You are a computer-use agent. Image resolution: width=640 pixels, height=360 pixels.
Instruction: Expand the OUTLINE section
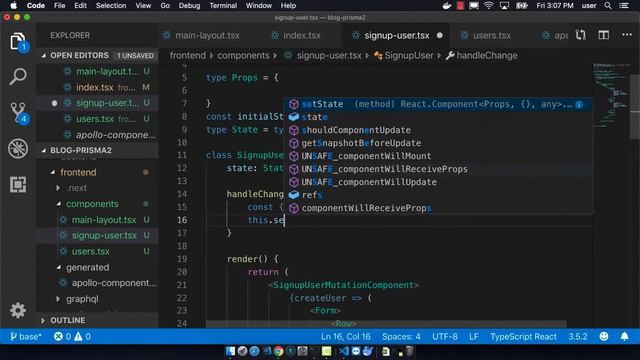43,321
